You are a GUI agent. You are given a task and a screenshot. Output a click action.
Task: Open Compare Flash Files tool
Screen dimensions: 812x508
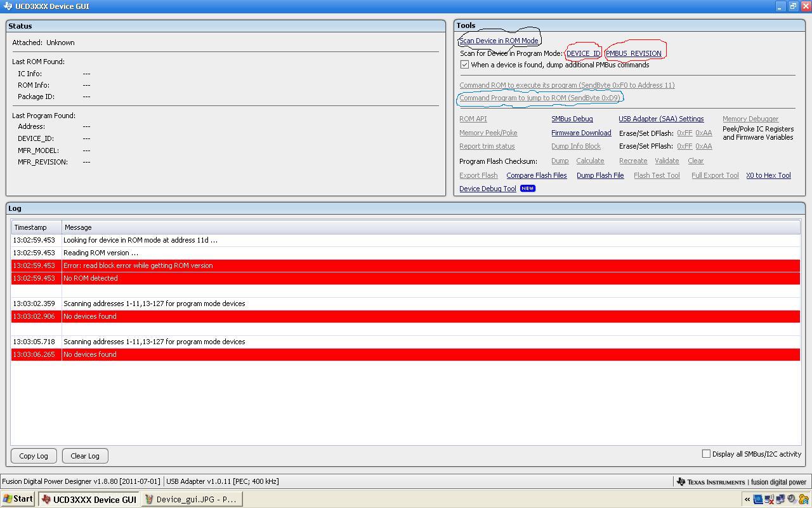click(x=536, y=175)
